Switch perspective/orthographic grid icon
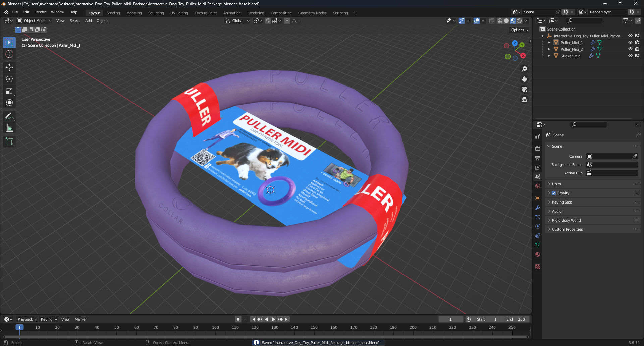The width and height of the screenshot is (644, 346). pyautogui.click(x=524, y=99)
